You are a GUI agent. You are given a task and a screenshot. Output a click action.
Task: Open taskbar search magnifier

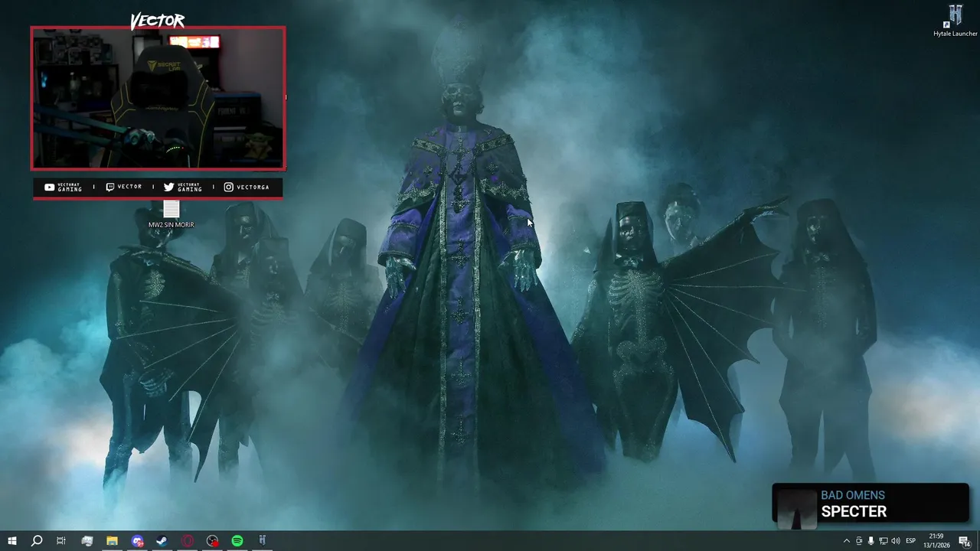(x=36, y=541)
